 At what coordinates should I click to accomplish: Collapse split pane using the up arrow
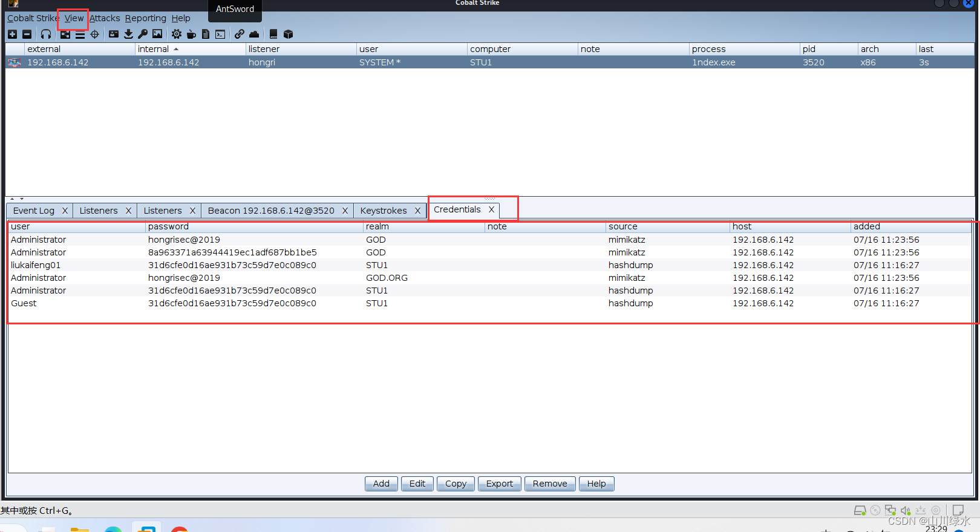click(12, 199)
